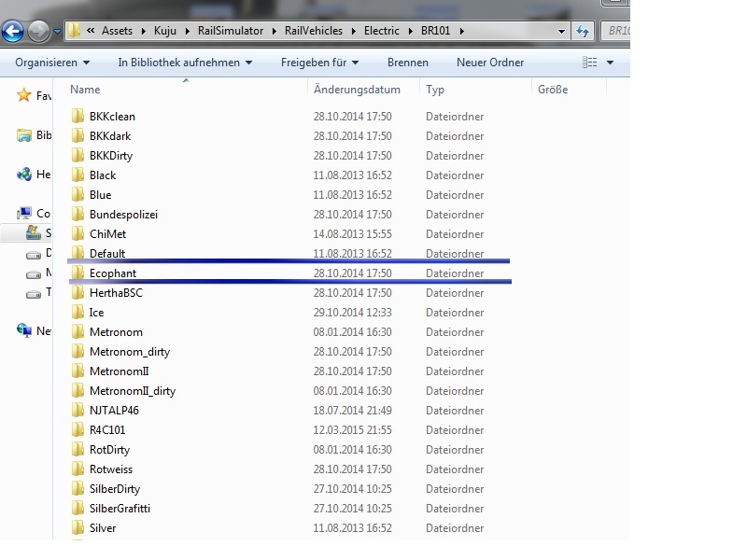Click the BKKDirty folder icon

tap(78, 155)
